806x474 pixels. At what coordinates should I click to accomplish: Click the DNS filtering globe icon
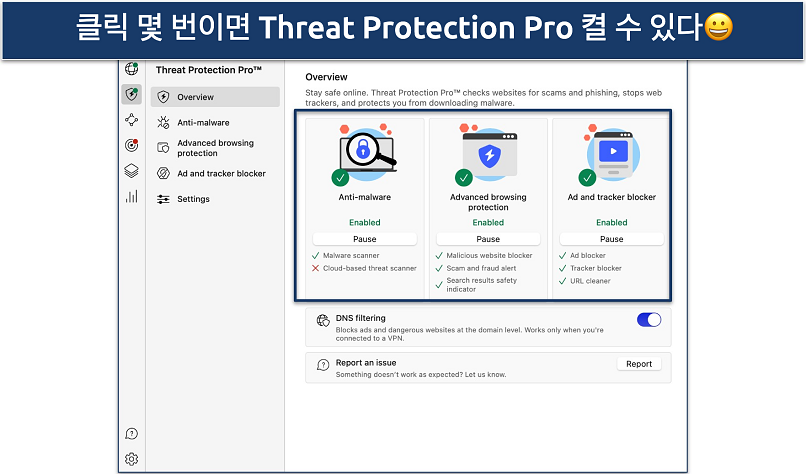pyautogui.click(x=323, y=321)
